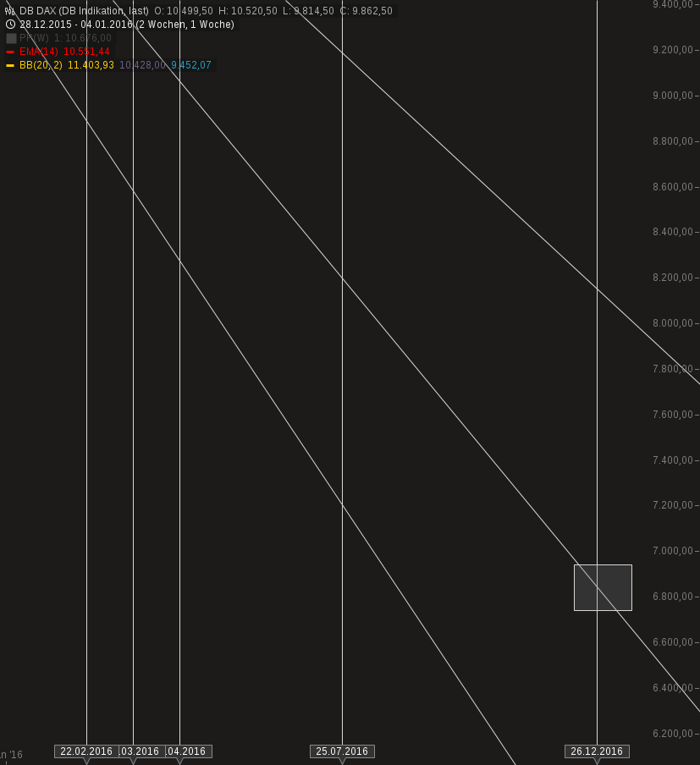
Task: Click the open value O: 10.499,50
Action: pos(184,11)
